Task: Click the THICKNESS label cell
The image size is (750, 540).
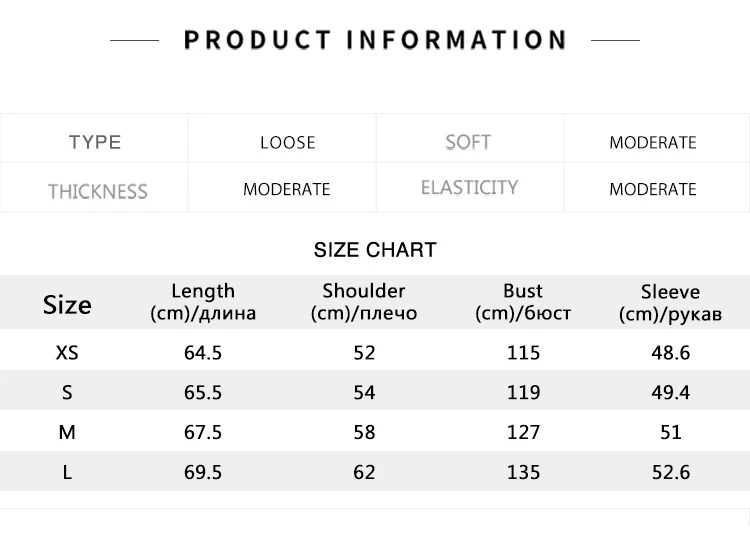Action: [x=94, y=187]
